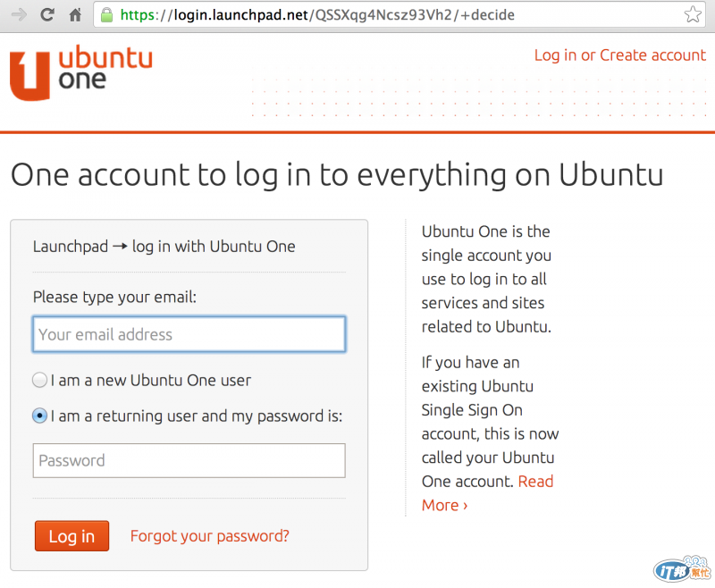The image size is (715, 588).
Task: Select I am a new Ubuntu One user
Action: pyautogui.click(x=39, y=380)
